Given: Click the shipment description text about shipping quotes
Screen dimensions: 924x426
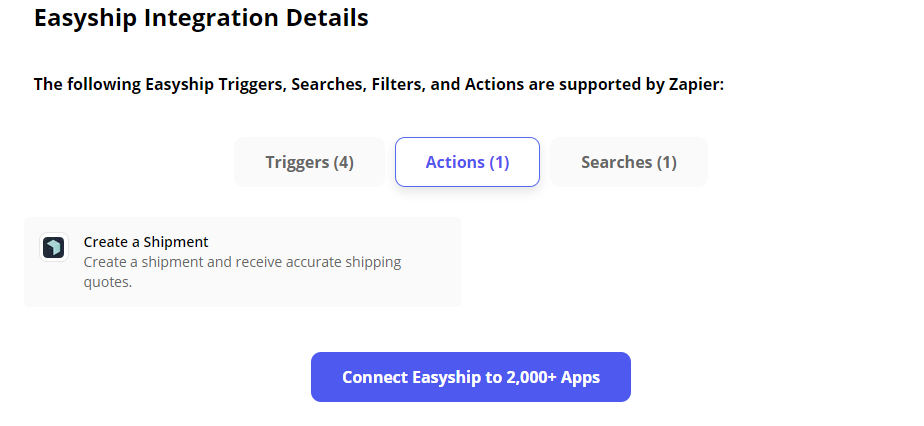Looking at the screenshot, I should [x=242, y=272].
